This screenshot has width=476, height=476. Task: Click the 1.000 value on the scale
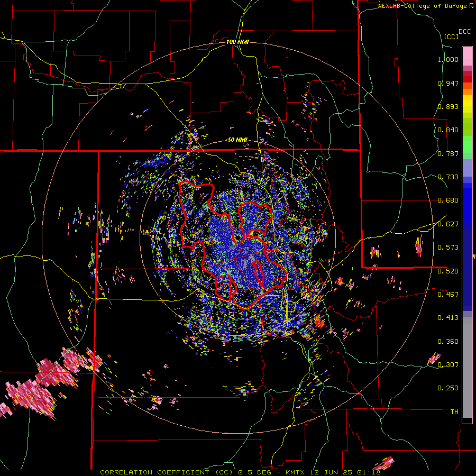(x=448, y=59)
